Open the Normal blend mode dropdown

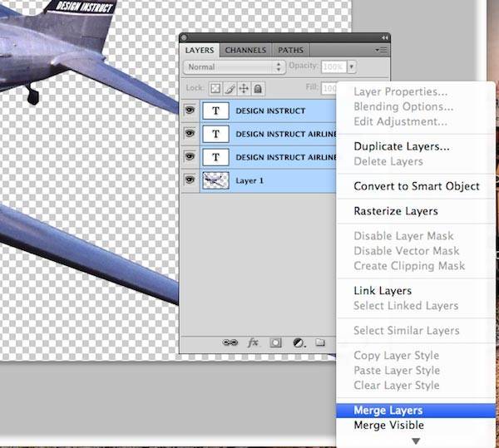234,66
